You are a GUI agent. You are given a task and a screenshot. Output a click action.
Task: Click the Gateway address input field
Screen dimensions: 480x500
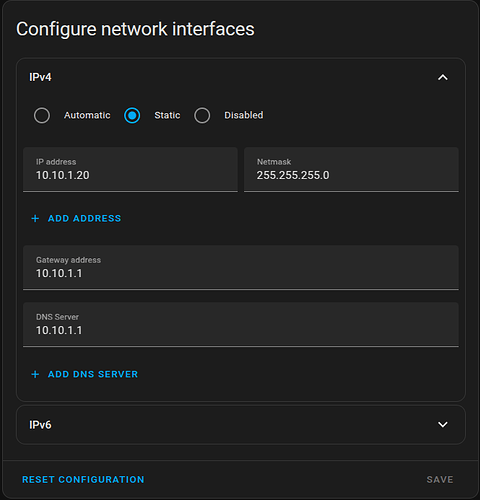(x=241, y=267)
